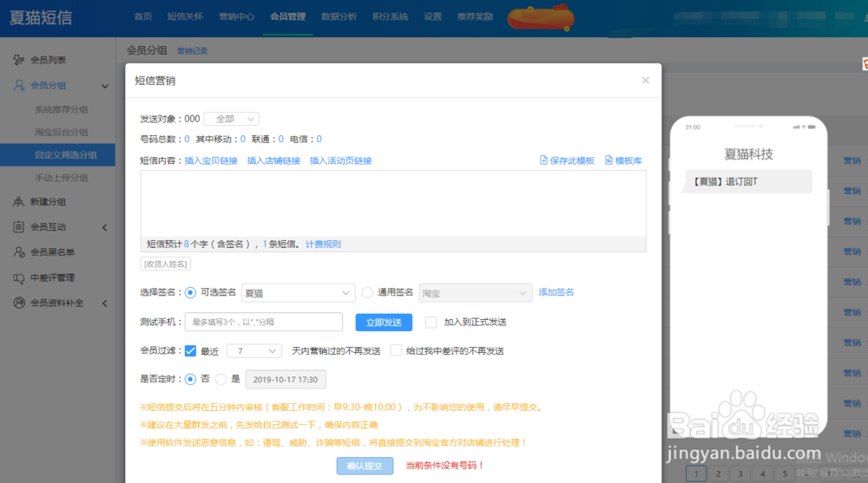Open the 淘宝 general signature dropdown
868x483 pixels.
pos(476,293)
